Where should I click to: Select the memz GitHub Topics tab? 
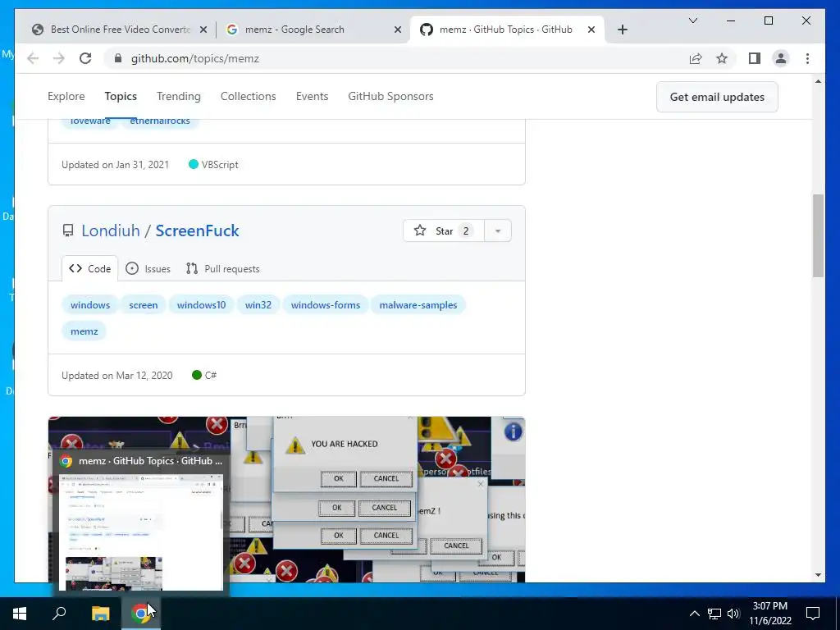[x=506, y=30]
